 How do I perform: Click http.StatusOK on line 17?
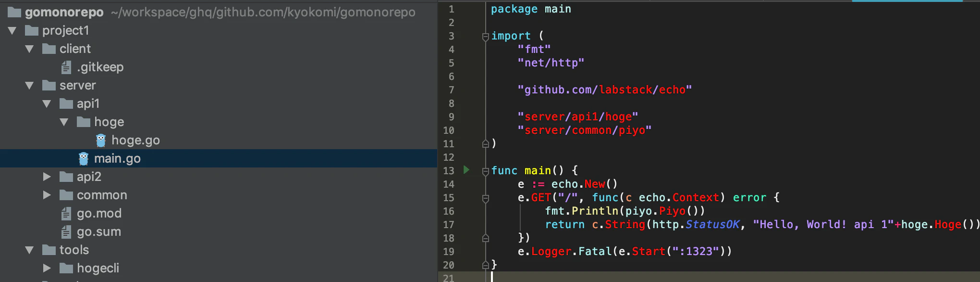tap(696, 225)
